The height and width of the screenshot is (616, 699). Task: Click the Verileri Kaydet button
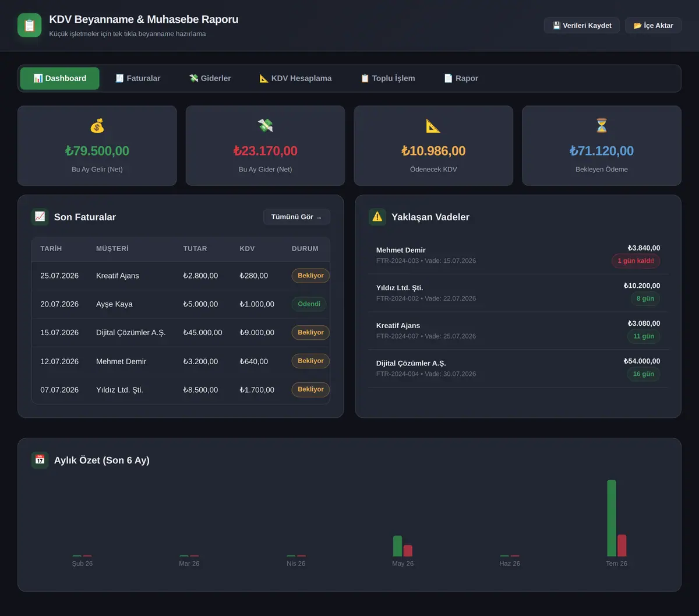(x=582, y=26)
